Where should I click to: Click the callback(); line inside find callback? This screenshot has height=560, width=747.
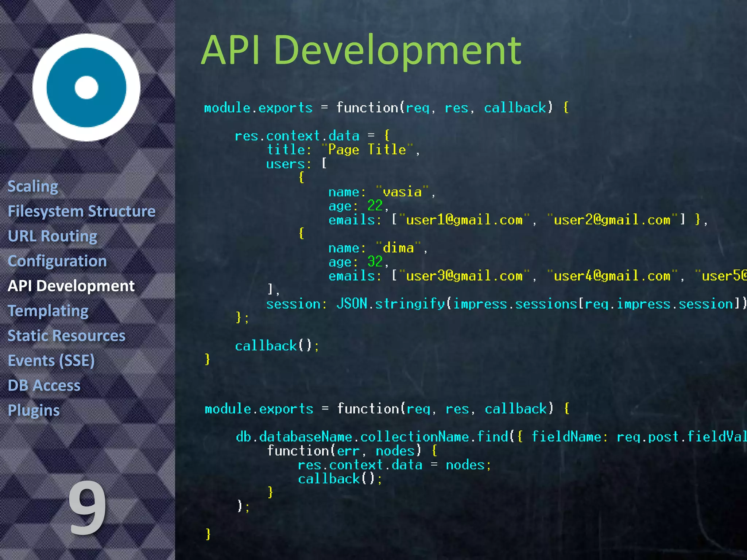click(x=340, y=479)
